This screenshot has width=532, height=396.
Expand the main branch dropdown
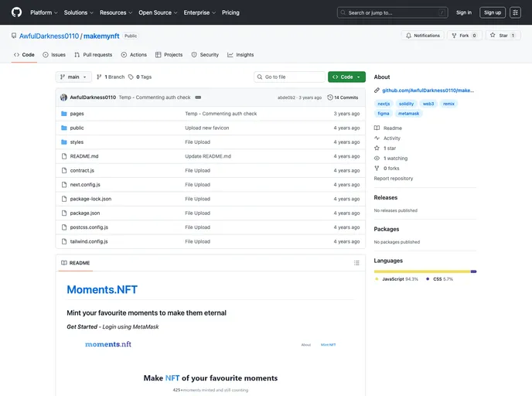click(73, 77)
